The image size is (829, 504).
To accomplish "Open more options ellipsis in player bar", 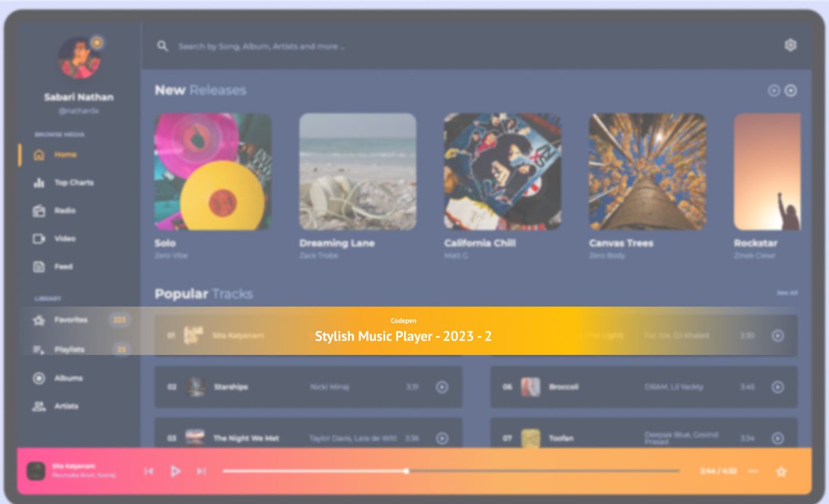I will [x=753, y=472].
